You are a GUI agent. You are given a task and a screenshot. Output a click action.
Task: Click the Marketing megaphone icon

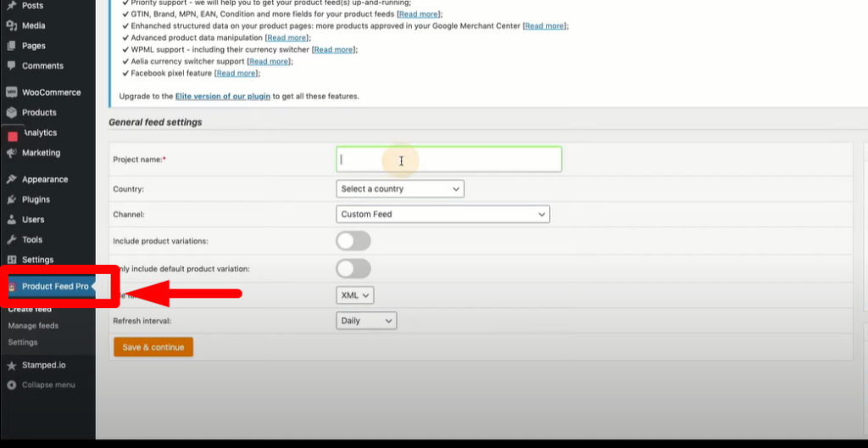(x=11, y=153)
